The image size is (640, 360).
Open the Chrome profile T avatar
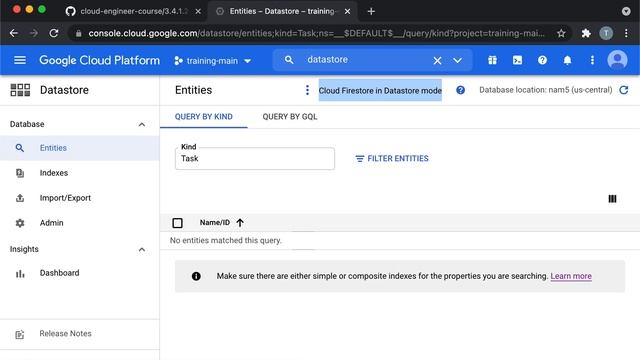pyautogui.click(x=606, y=33)
